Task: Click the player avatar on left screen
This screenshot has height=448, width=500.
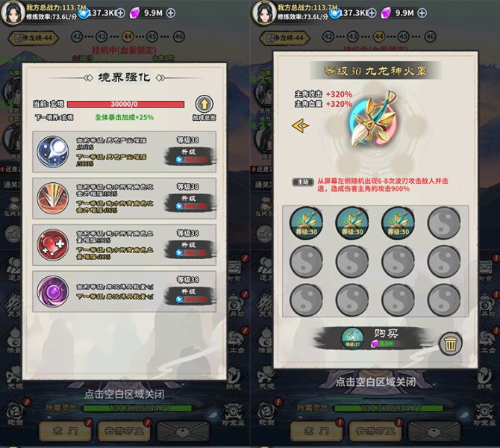Action: [x=13, y=13]
